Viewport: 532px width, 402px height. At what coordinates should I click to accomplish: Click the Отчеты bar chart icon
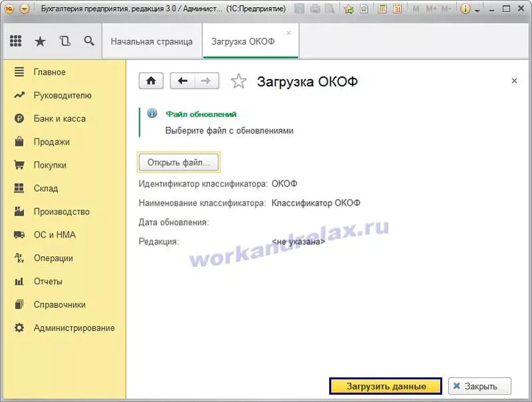coord(19,281)
